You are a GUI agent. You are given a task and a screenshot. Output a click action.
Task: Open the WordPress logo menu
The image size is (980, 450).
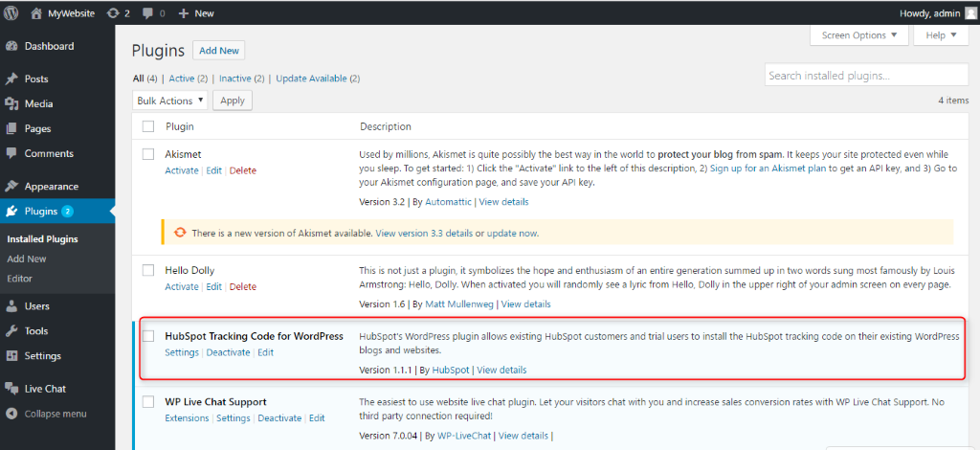point(11,12)
